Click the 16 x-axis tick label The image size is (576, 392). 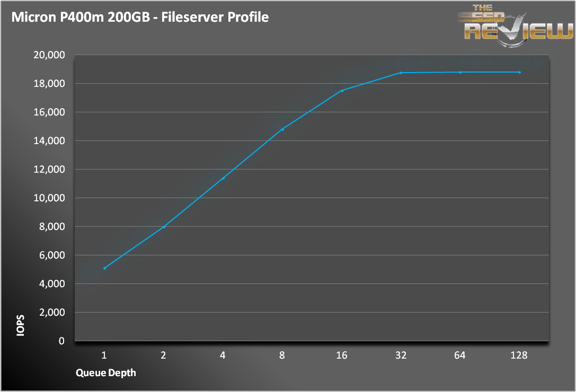[342, 355]
